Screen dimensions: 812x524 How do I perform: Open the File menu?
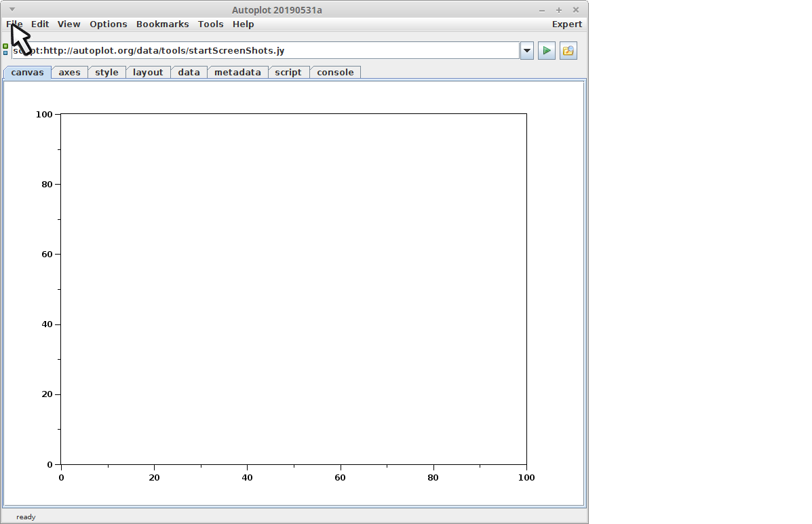point(14,24)
